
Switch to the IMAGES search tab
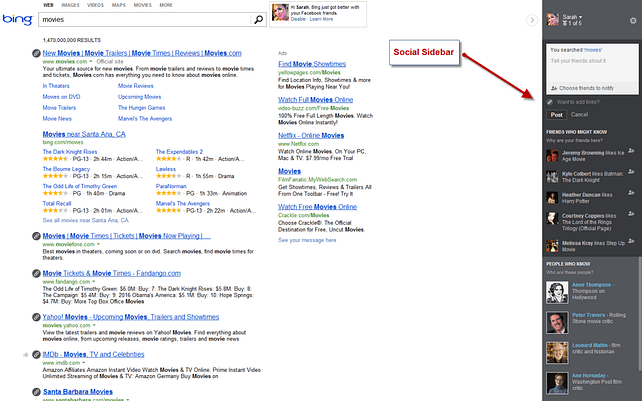click(70, 5)
